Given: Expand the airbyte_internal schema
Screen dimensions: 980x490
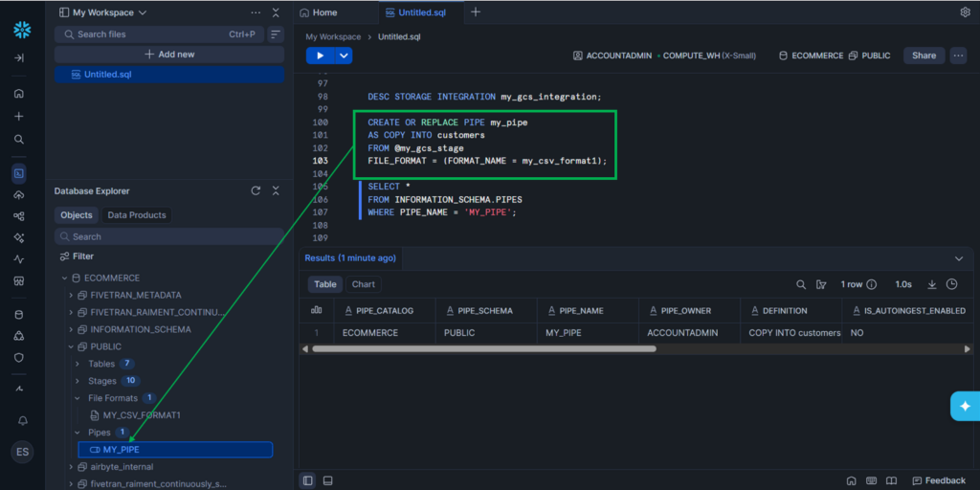Looking at the screenshot, I should click(x=71, y=467).
